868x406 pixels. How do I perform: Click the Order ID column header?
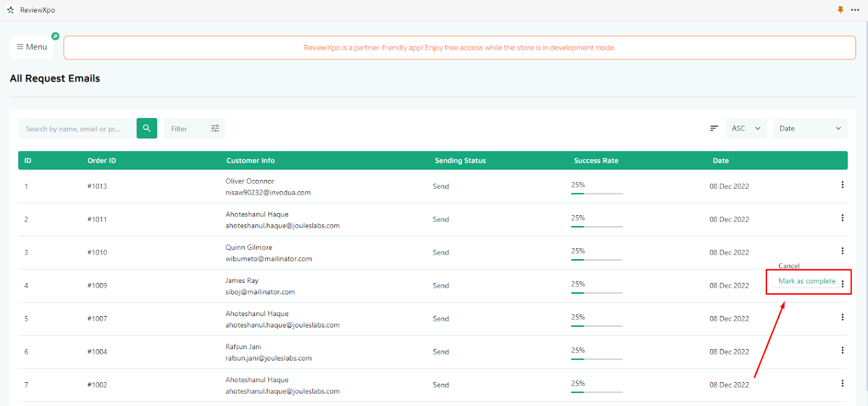pyautogui.click(x=101, y=160)
